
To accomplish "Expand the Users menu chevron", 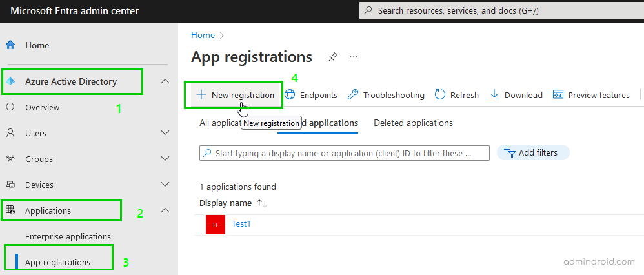I will click(x=165, y=133).
